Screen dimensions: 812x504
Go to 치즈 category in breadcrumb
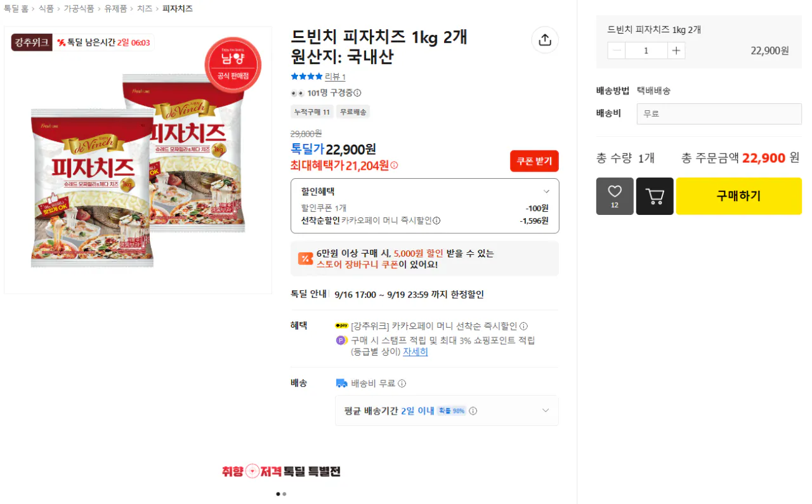[x=145, y=9]
